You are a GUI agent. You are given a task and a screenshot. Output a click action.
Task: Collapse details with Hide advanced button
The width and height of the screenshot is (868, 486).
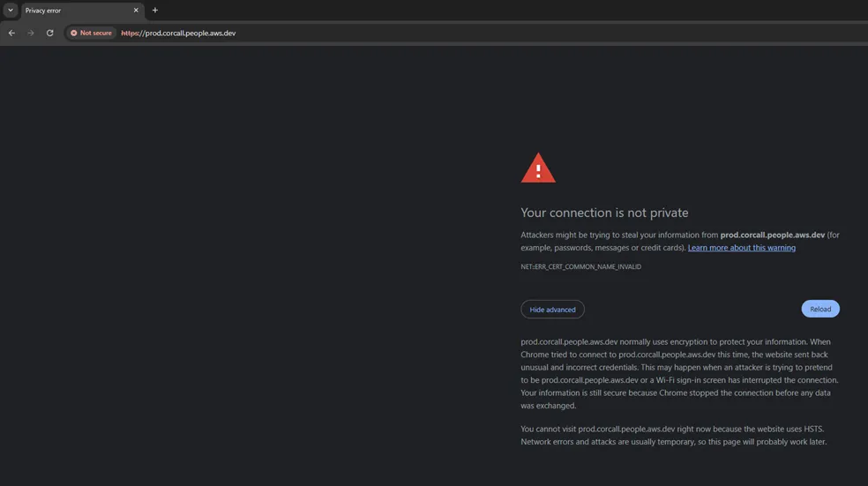click(x=552, y=310)
